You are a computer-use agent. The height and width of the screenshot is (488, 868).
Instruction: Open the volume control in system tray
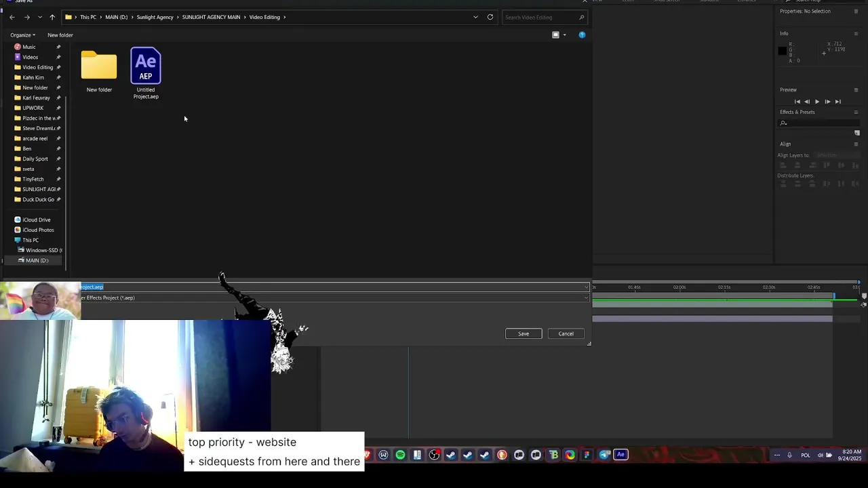[x=820, y=455]
